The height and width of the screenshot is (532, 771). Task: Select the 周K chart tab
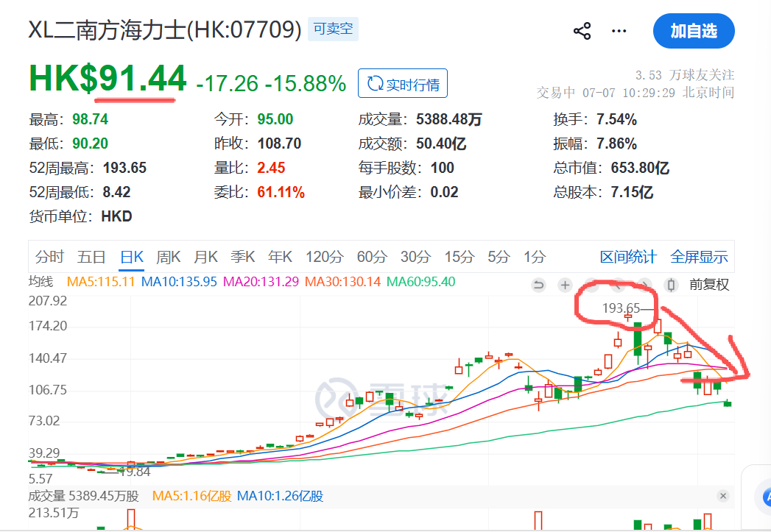point(169,257)
